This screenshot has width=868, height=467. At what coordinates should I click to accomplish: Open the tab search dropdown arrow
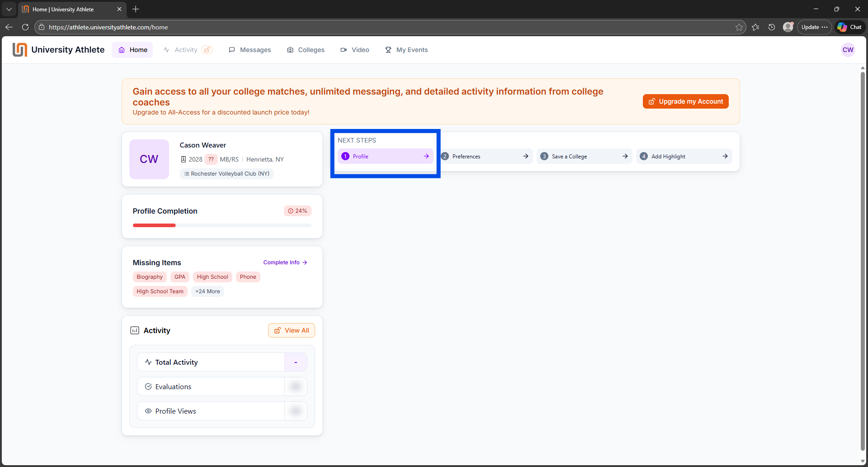point(9,9)
